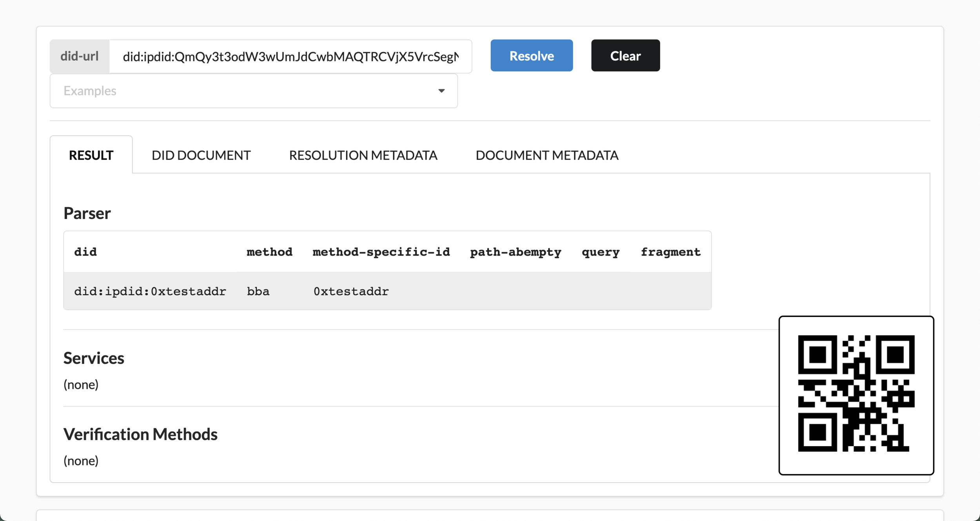
Task: Click the did:ipdid:0xtestaddr table cell
Action: 150,291
